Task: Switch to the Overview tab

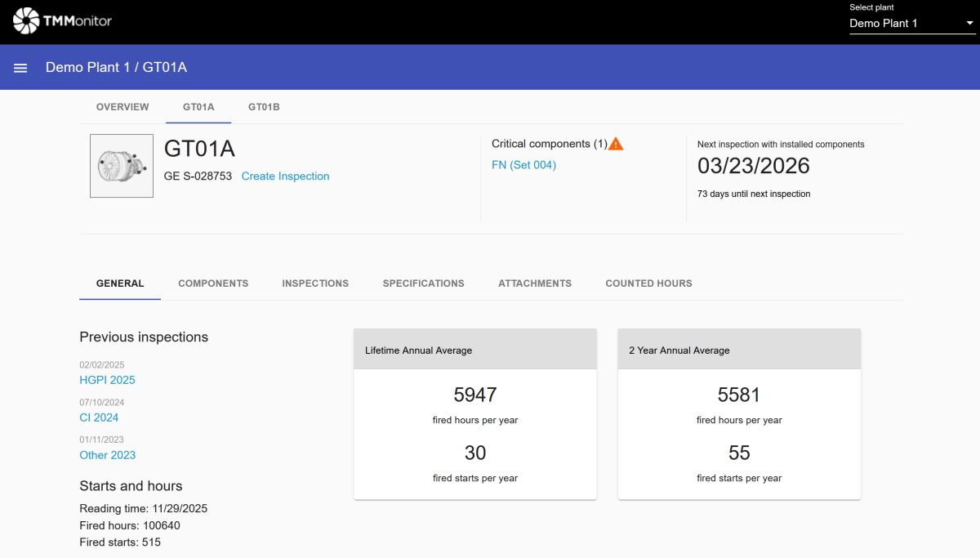Action: tap(122, 107)
